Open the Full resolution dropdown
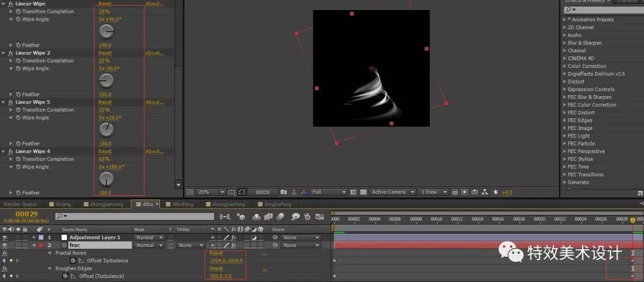The width and height of the screenshot is (644, 282). click(x=329, y=192)
